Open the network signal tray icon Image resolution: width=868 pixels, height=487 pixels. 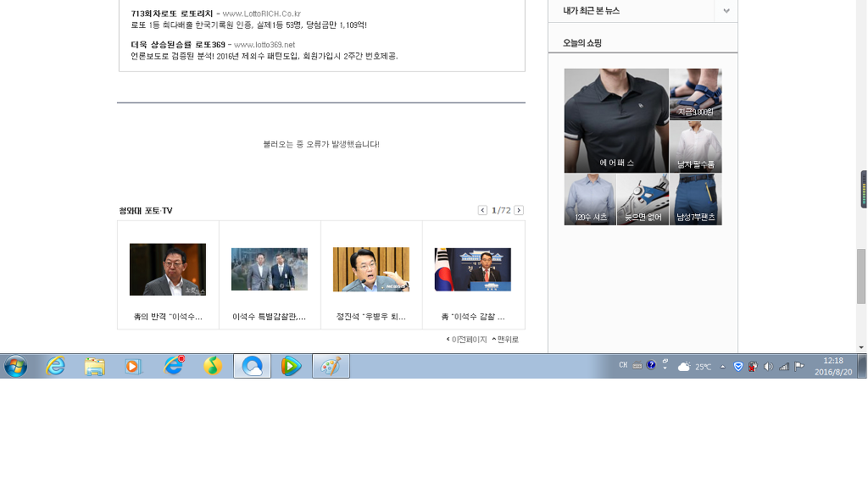783,367
